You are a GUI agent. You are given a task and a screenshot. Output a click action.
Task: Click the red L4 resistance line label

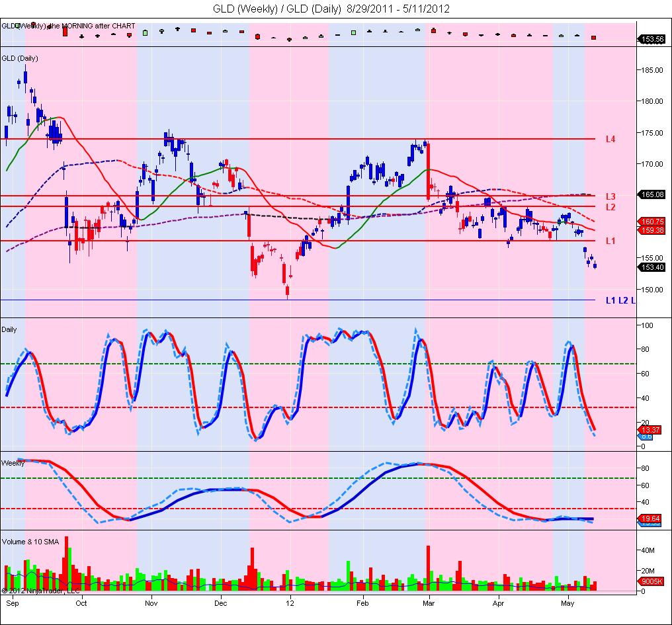tap(610, 139)
